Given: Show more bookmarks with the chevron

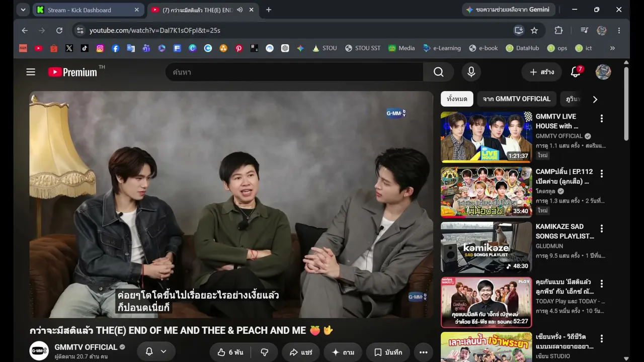Looking at the screenshot, I should point(612,48).
